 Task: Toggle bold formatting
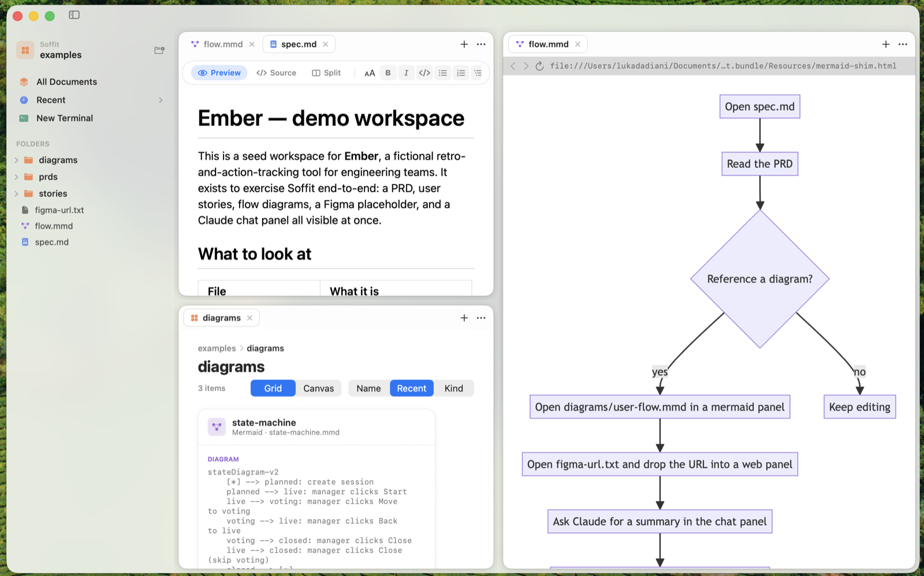click(x=388, y=73)
